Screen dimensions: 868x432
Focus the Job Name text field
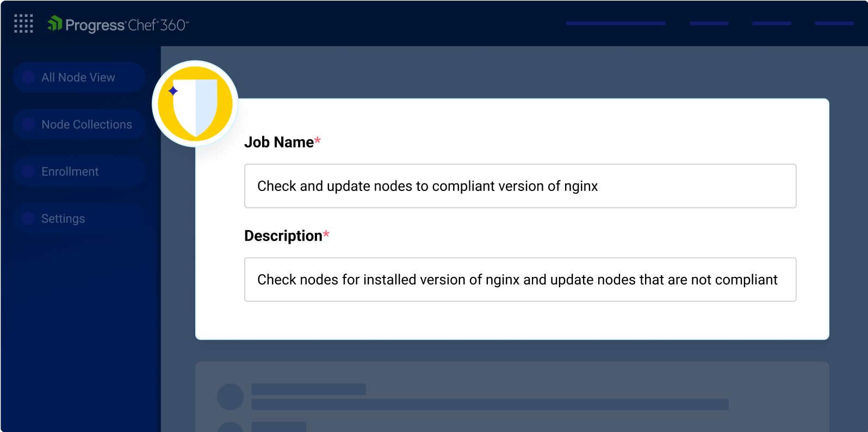click(x=520, y=186)
